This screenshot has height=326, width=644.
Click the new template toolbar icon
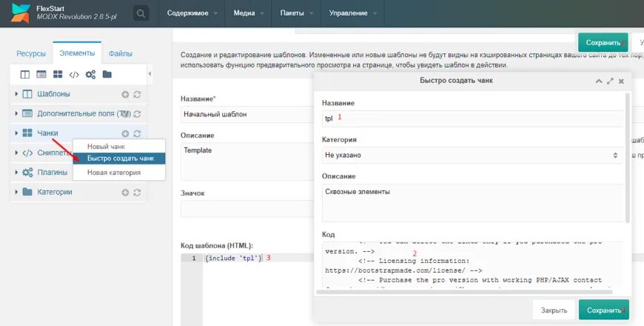[x=25, y=74]
